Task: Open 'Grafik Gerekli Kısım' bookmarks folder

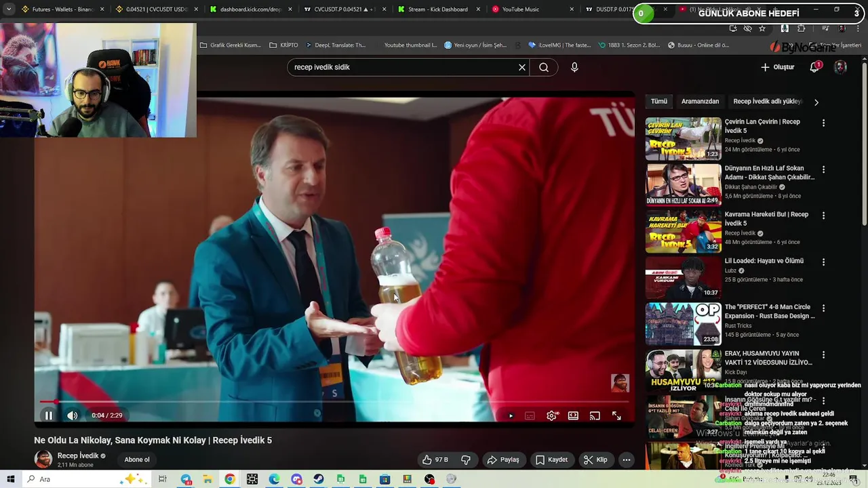Action: click(230, 45)
